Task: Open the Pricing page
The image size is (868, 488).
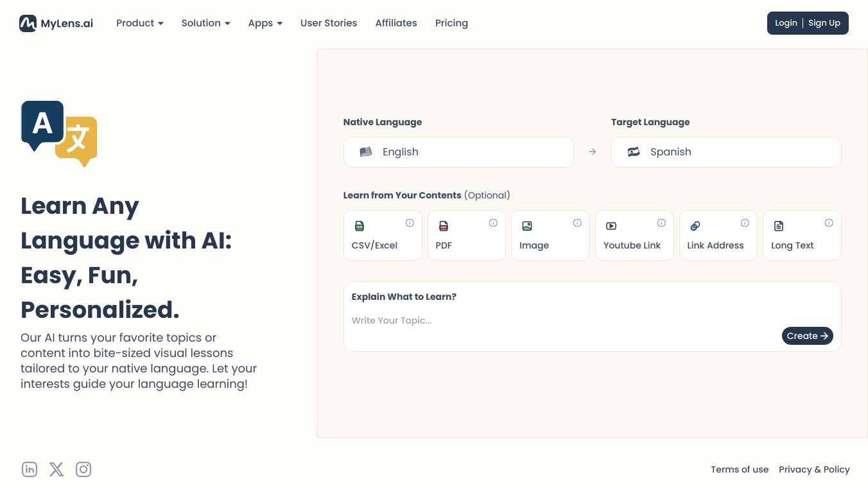Action: click(x=451, y=23)
